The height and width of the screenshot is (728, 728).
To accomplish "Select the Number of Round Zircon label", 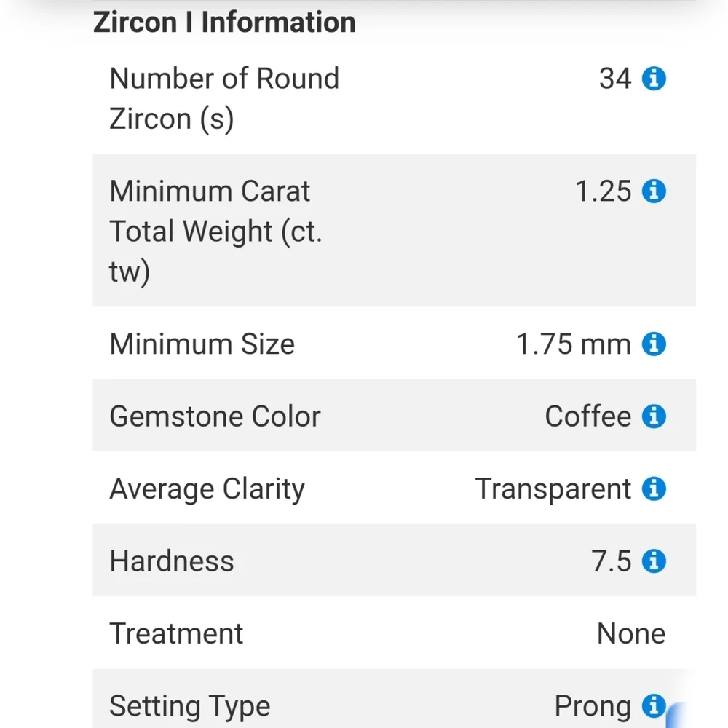I will coord(224,98).
